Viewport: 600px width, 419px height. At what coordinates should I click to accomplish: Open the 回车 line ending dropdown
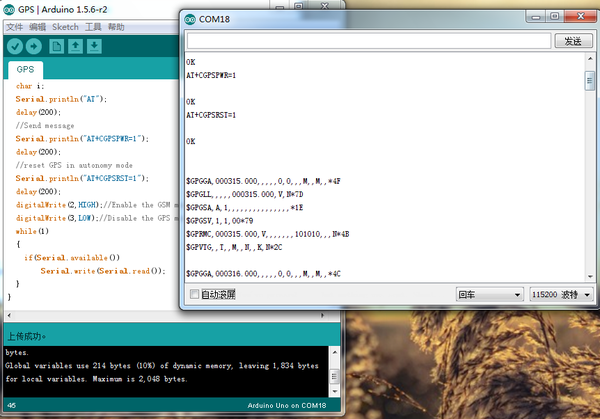pyautogui.click(x=489, y=295)
